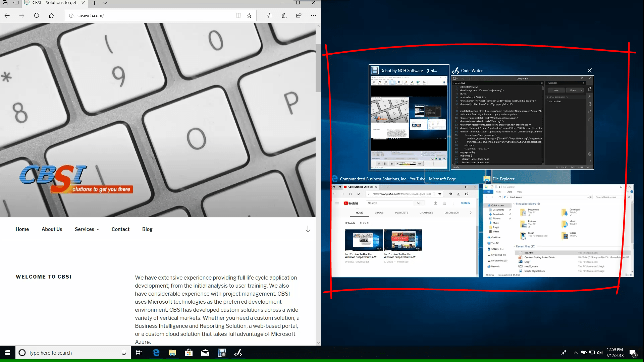This screenshot has width=644, height=362.
Task: Click the PLAY ALL link under Uploads
Action: point(366,223)
